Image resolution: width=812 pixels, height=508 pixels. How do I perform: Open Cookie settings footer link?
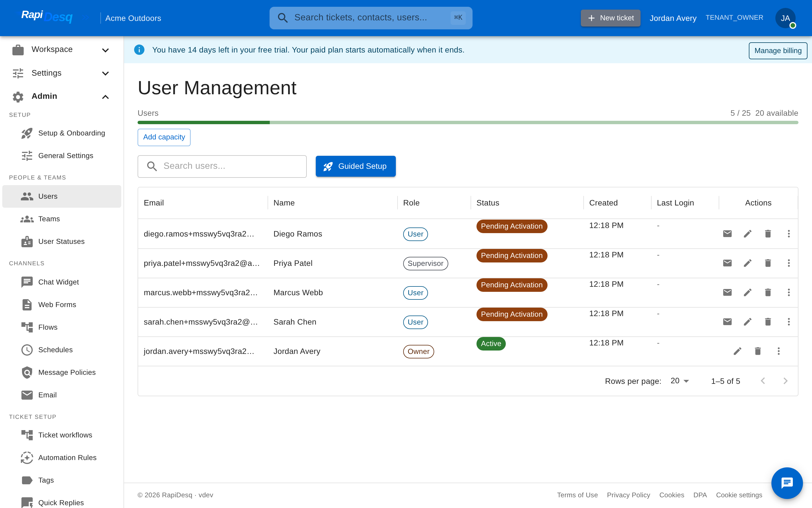tap(739, 495)
